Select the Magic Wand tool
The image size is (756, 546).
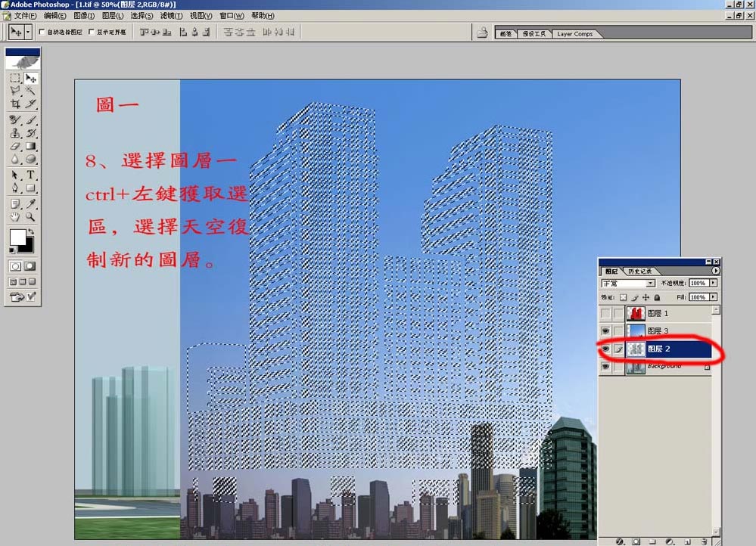tap(31, 91)
